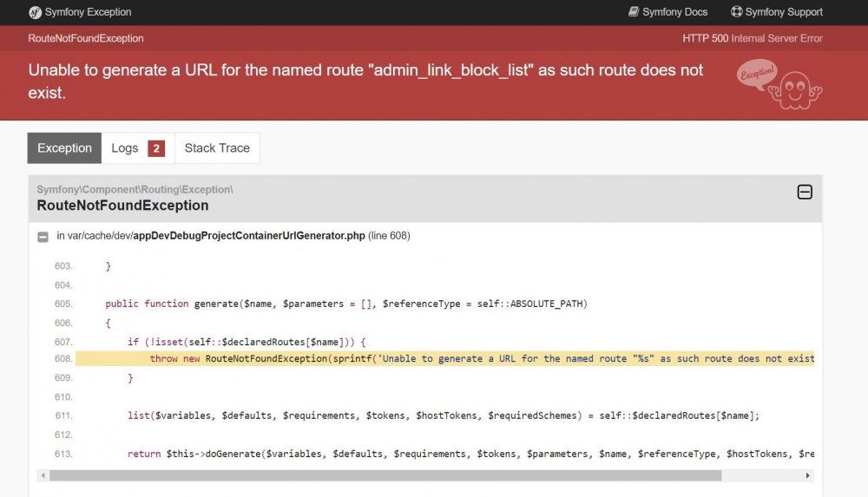
Task: Click the lifebuoy icon beside Symfony Support
Action: tap(737, 12)
